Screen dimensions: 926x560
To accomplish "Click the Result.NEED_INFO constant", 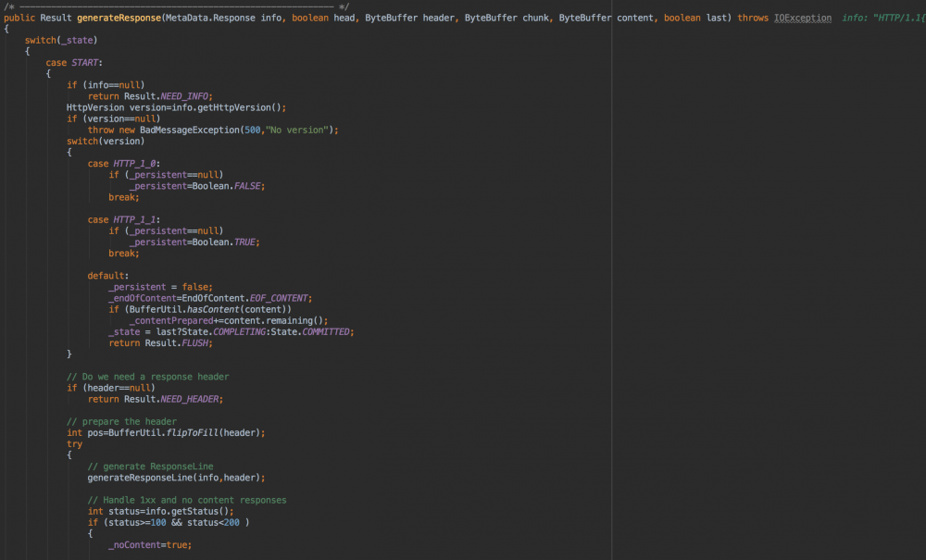I will [x=168, y=96].
